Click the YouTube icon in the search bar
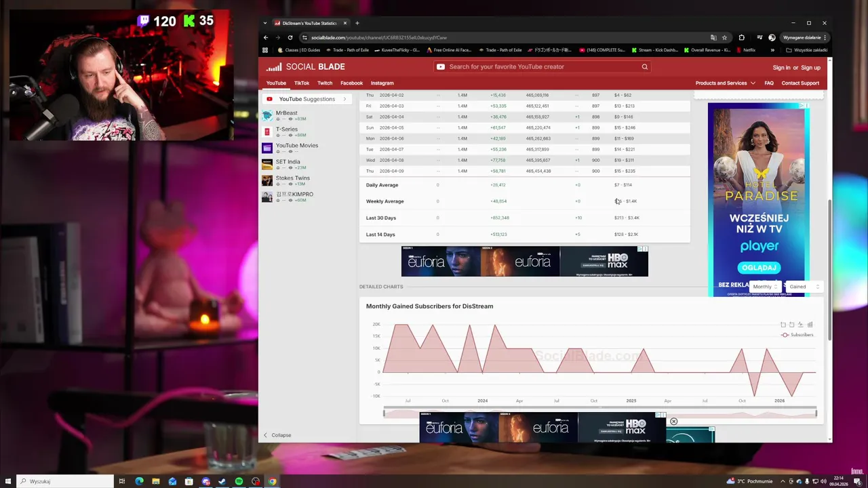This screenshot has width=868, height=488. pyautogui.click(x=441, y=66)
